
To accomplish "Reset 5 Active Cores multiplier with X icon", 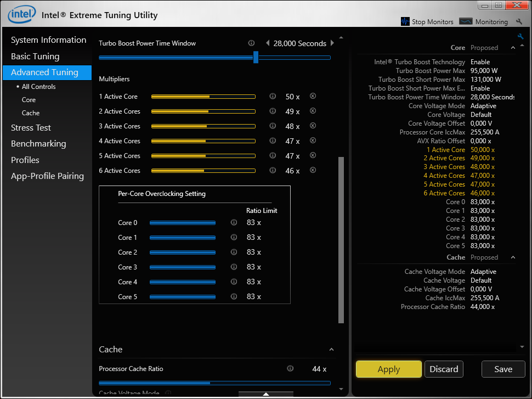I will (x=313, y=155).
